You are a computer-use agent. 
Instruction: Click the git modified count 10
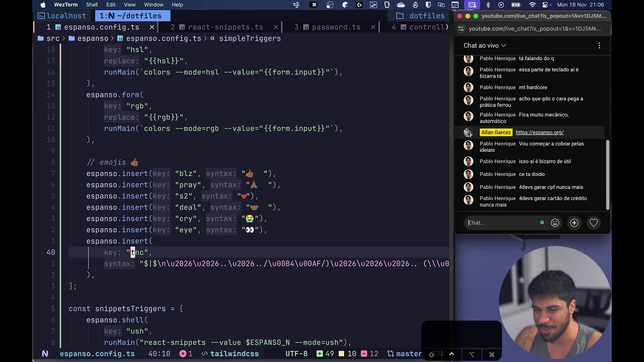[348, 354]
